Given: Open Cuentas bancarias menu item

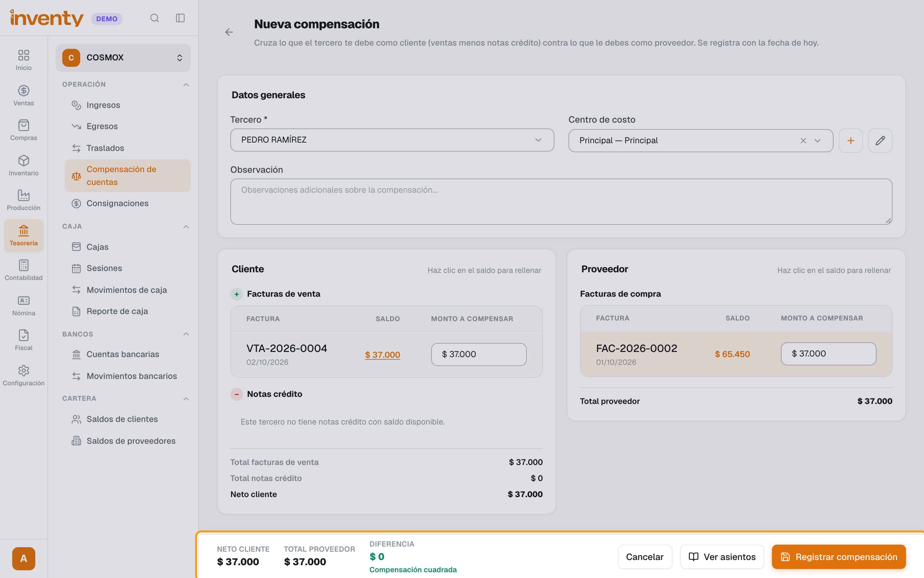Looking at the screenshot, I should click(127, 355).
